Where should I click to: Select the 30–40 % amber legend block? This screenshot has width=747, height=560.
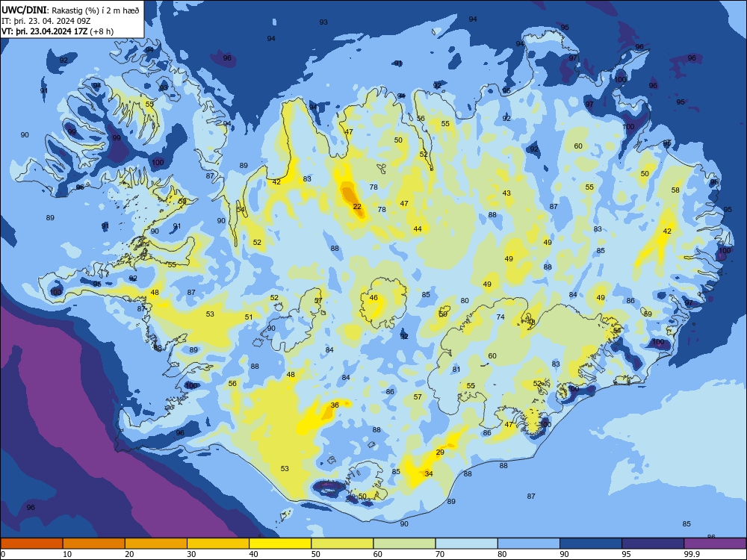[218, 544]
